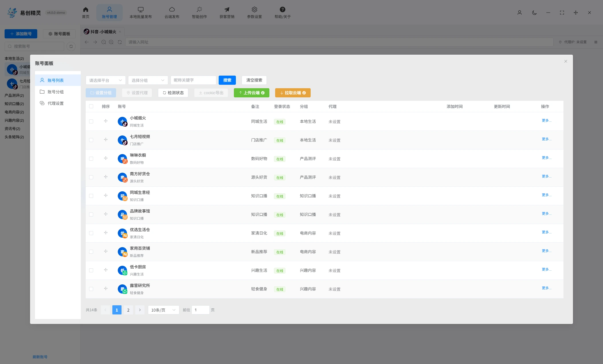Open the 参数设置 gear icon
Viewport: 603px width, 364px height.
coord(254,9)
